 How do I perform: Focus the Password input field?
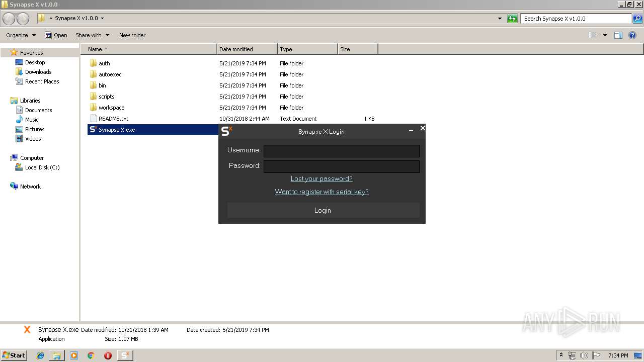(x=342, y=166)
